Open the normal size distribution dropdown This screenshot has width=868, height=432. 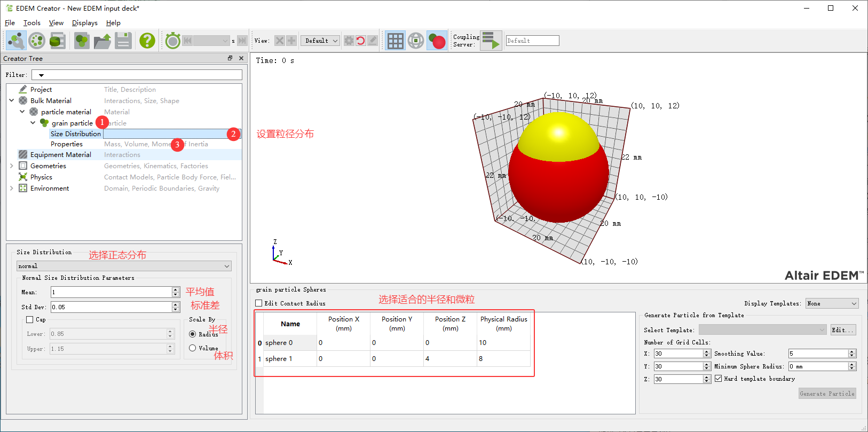124,266
